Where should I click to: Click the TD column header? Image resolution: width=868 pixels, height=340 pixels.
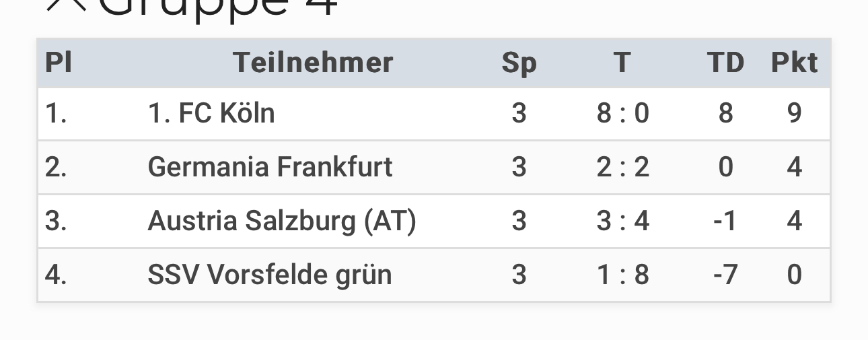[x=725, y=63]
